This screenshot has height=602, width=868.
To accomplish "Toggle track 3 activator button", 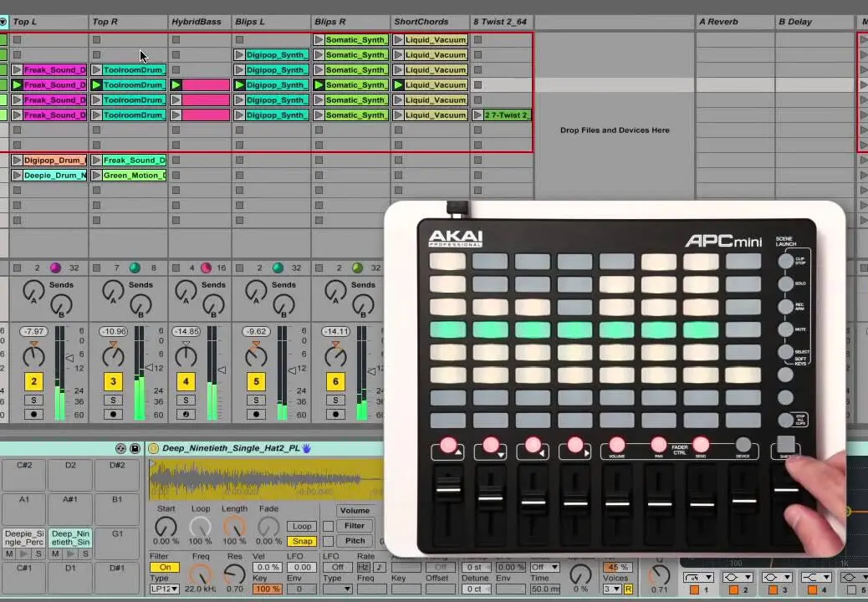I will [x=113, y=381].
